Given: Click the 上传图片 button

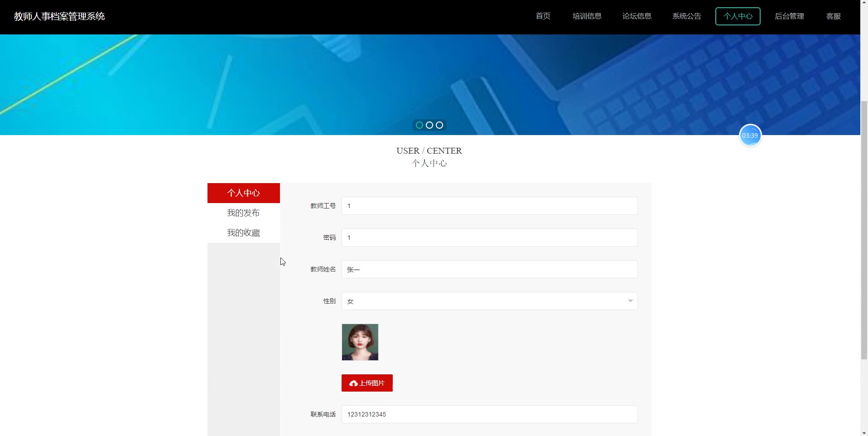Looking at the screenshot, I should coord(367,383).
